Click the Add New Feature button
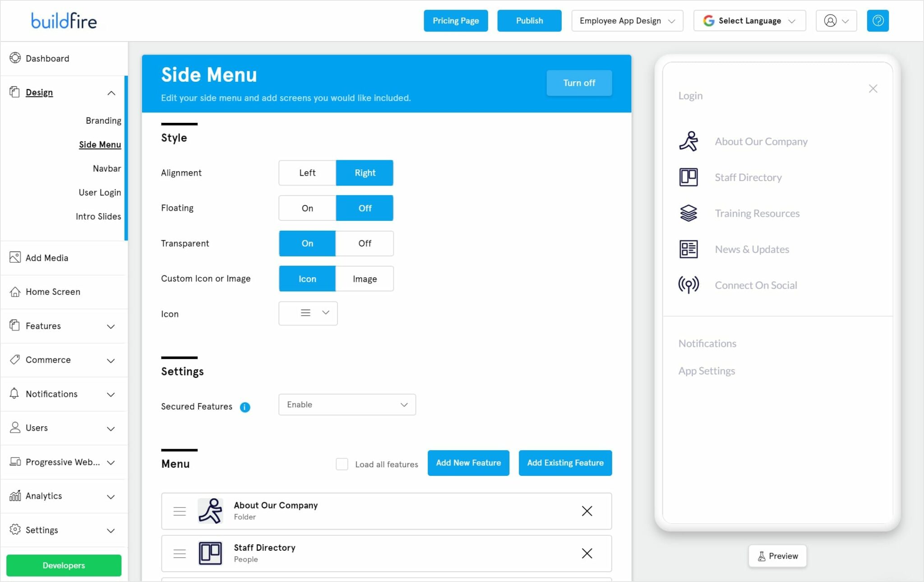 coord(468,463)
